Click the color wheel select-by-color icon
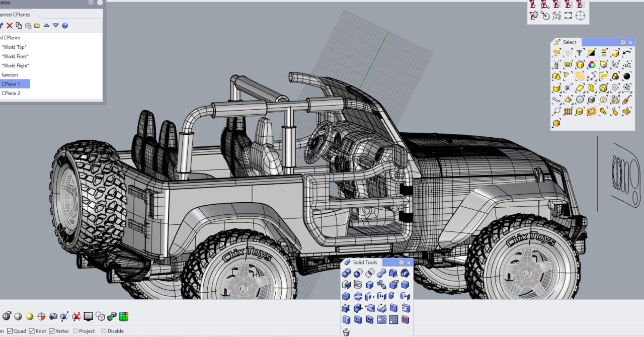The width and height of the screenshot is (644, 337). (x=592, y=64)
